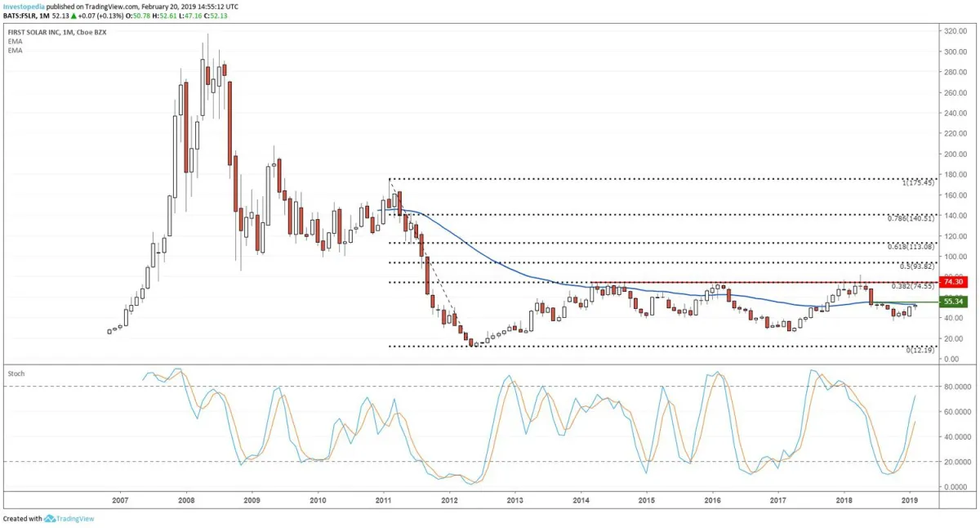This screenshot has height=528, width=980.
Task: Click the 100.00 price axis label
Action: 955,257
